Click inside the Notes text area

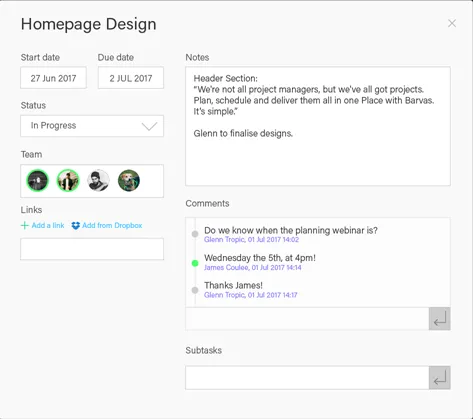(318, 126)
